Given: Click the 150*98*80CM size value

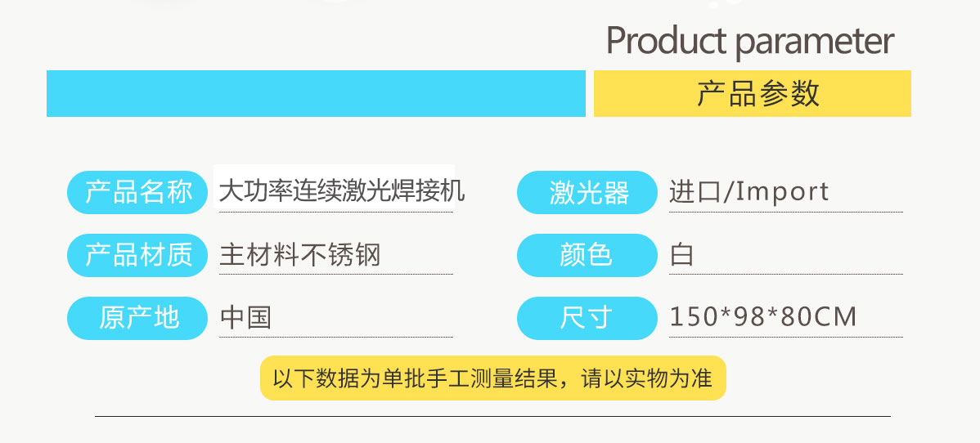Looking at the screenshot, I should [x=762, y=317].
